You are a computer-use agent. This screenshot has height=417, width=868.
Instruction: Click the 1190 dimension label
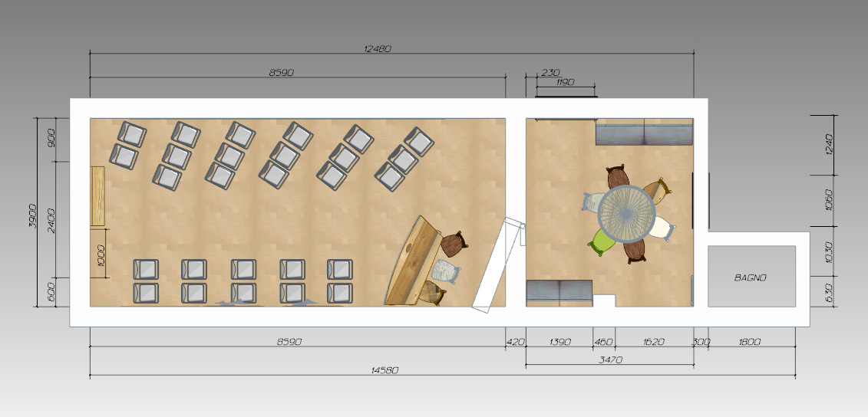(564, 82)
